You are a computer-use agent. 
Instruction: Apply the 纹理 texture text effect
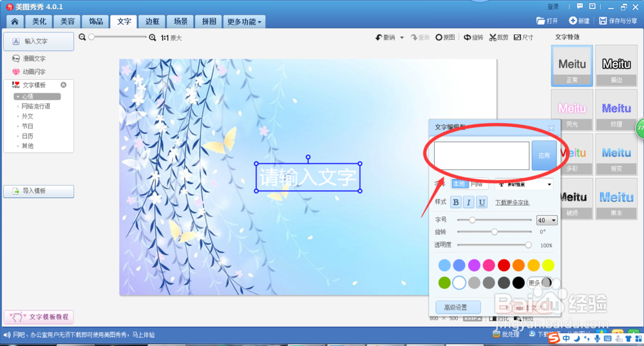(616, 110)
